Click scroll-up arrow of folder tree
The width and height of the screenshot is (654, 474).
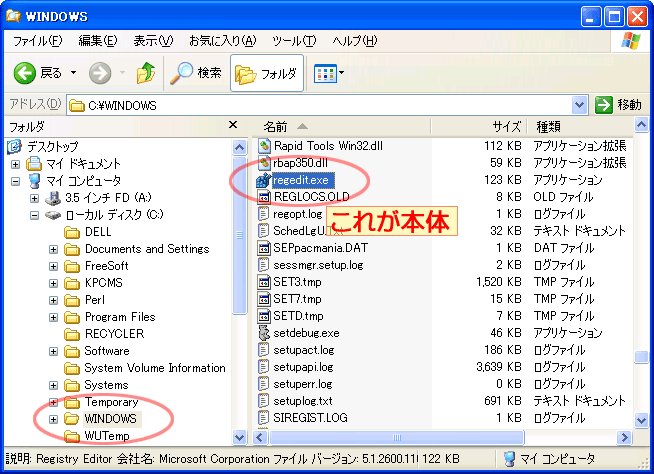pos(239,147)
